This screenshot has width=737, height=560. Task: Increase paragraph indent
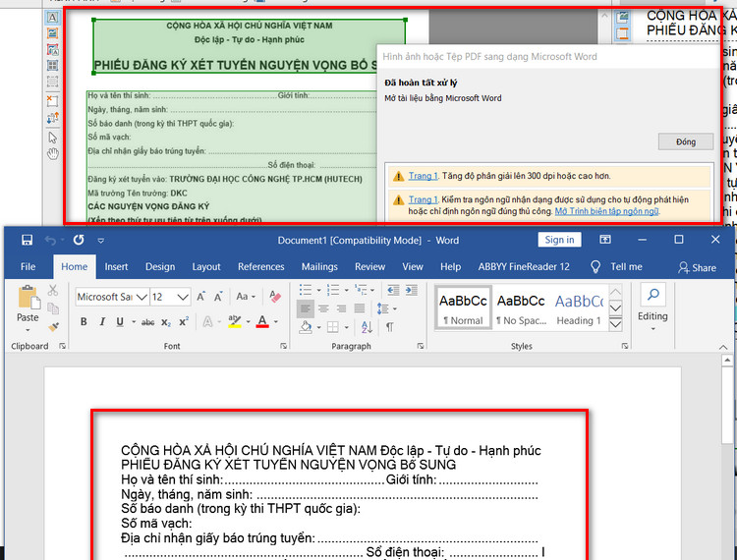pyautogui.click(x=412, y=291)
